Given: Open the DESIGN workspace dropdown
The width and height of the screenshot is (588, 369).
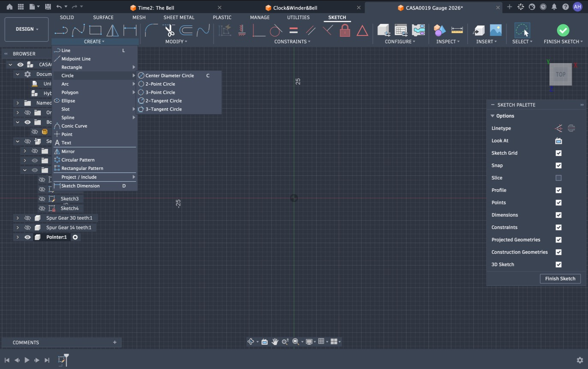Looking at the screenshot, I should [27, 29].
